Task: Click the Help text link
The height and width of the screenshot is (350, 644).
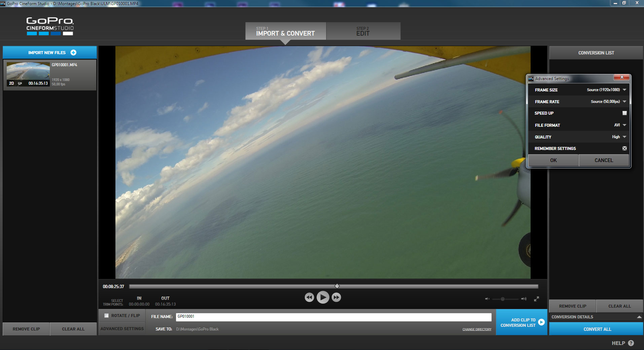Action: [x=618, y=343]
